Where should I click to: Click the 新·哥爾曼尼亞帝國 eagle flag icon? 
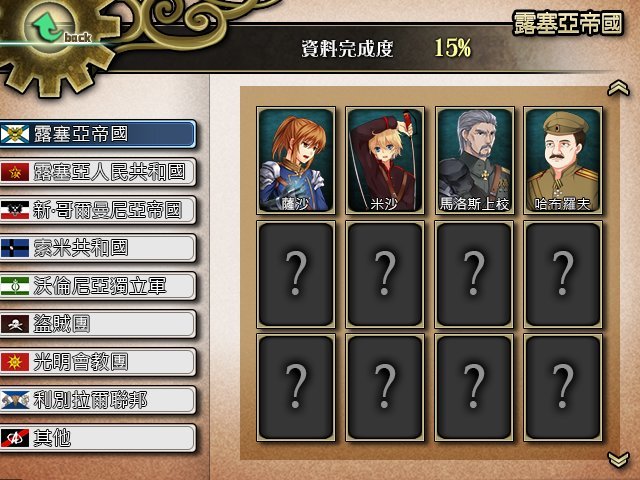pos(15,210)
